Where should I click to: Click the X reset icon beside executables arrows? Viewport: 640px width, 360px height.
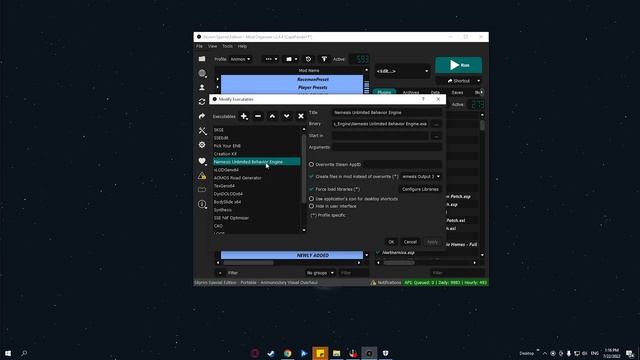point(301,116)
